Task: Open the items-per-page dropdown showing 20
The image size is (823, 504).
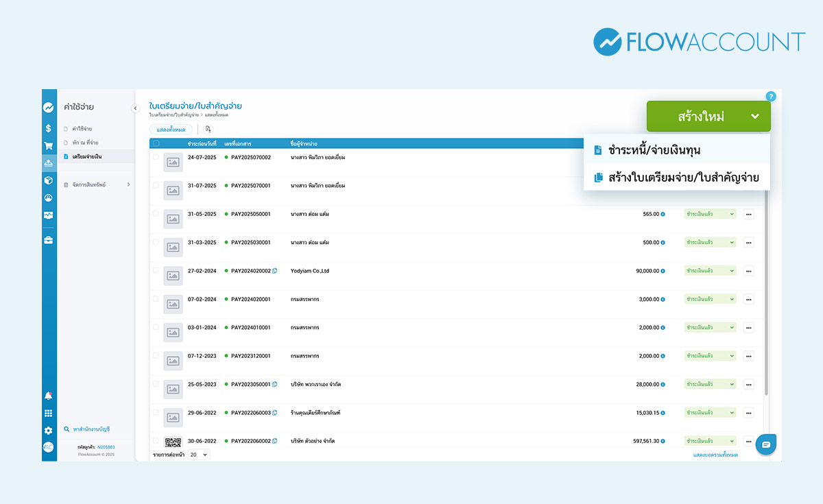Action: (x=199, y=455)
